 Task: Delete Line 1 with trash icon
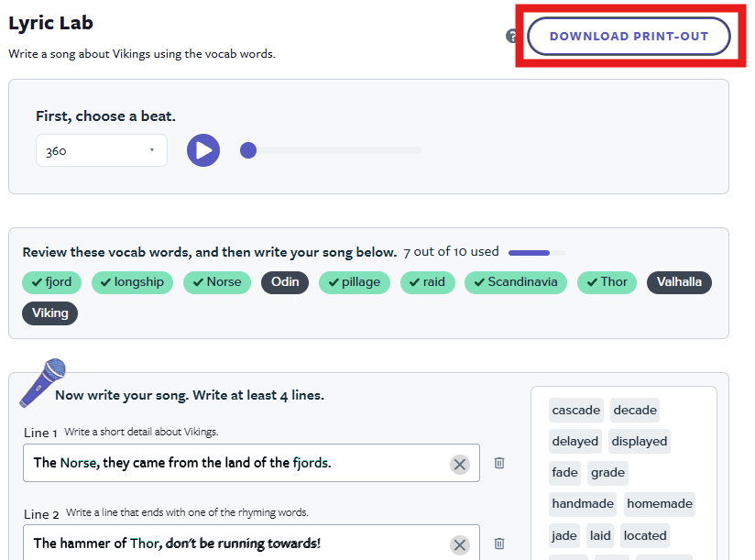pos(499,463)
